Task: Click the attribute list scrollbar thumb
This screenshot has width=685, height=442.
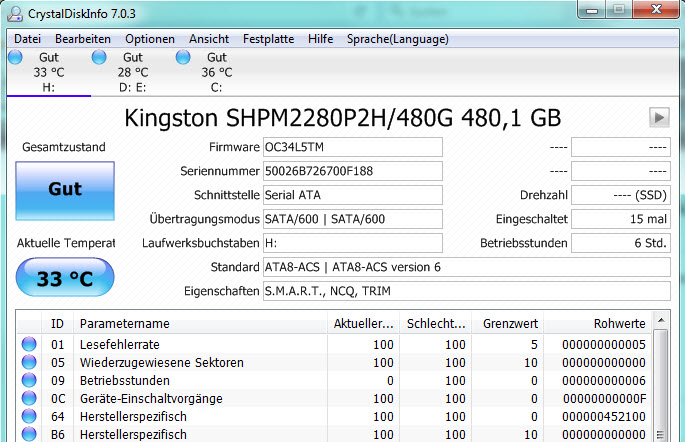Action: coord(661,386)
